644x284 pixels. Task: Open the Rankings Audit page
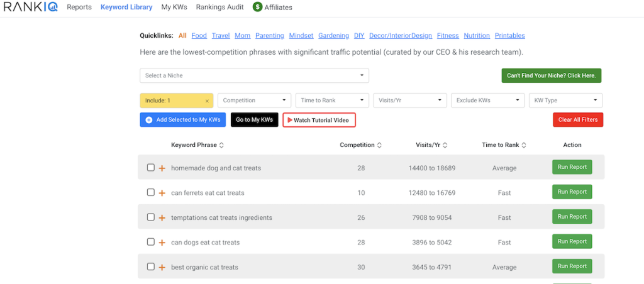(x=219, y=7)
